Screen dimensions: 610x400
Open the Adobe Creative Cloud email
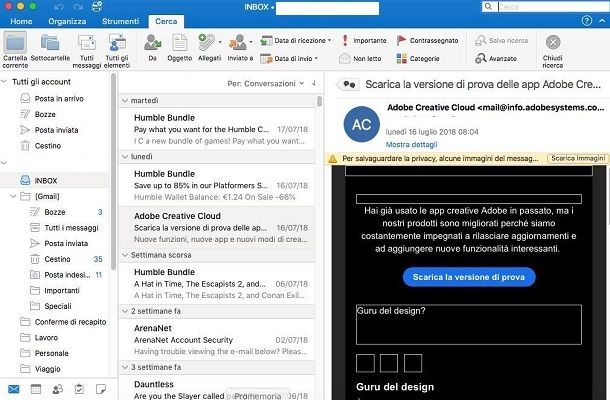pos(217,227)
